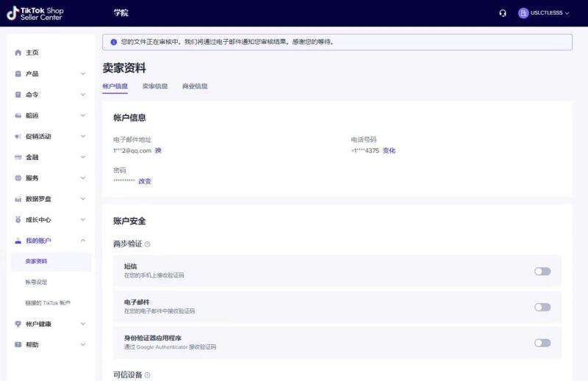Click the globe icon beside 服务
This screenshot has width=588, height=381.
(18, 178)
